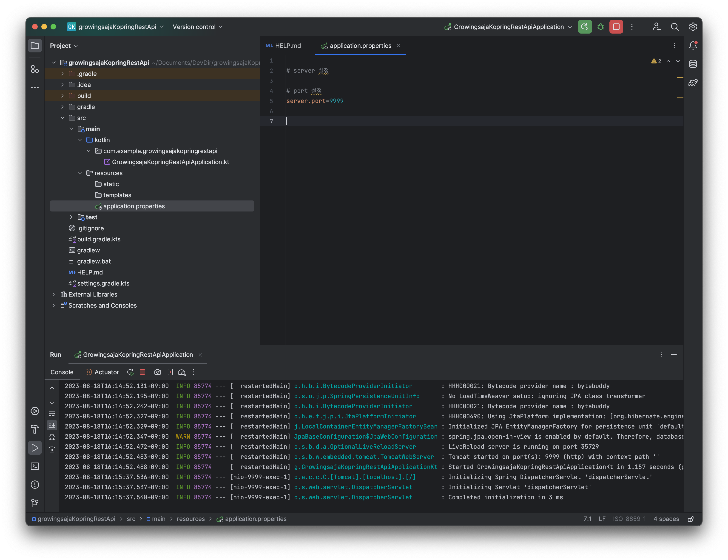The width and height of the screenshot is (728, 560).
Task: Toggle scroll to end of console
Action: (52, 425)
